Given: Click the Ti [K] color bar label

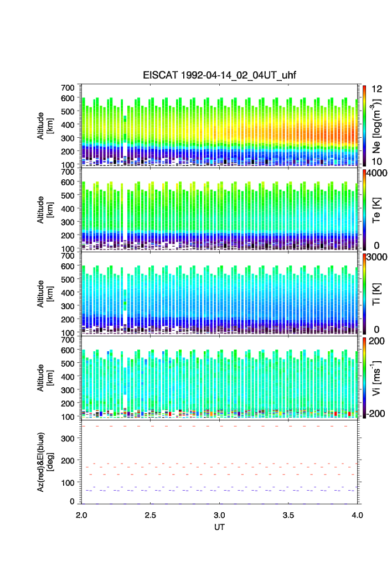Looking at the screenshot, I should tap(376, 294).
